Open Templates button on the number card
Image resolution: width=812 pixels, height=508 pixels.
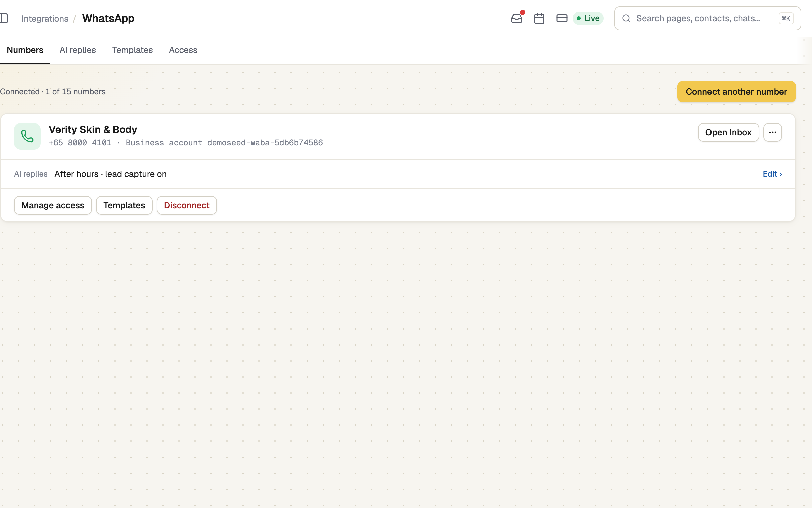click(x=124, y=205)
